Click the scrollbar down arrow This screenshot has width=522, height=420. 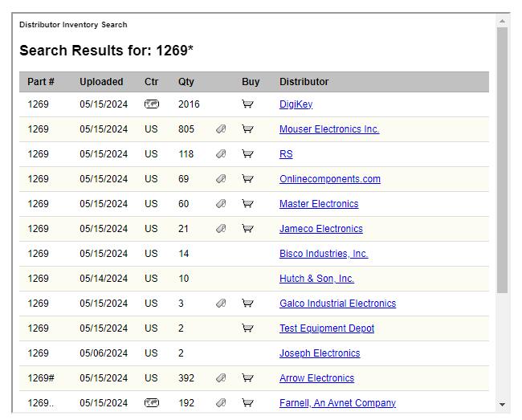(x=502, y=405)
